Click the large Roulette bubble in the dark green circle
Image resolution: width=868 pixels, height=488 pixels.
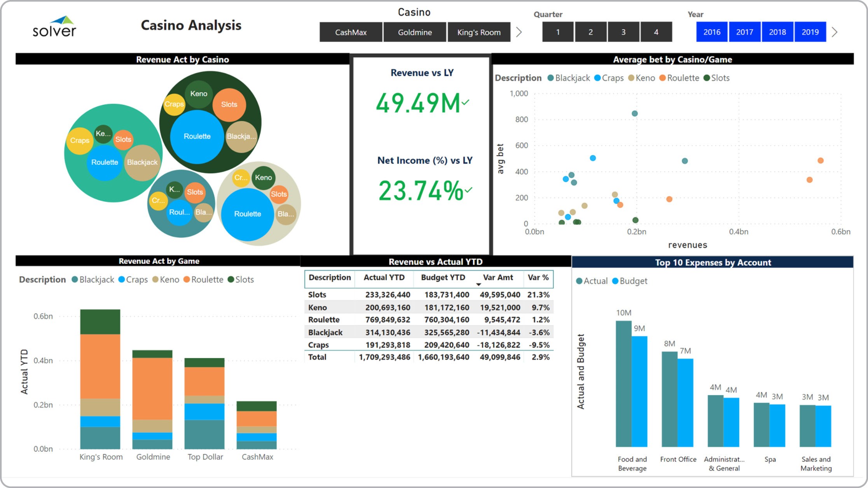click(x=197, y=136)
